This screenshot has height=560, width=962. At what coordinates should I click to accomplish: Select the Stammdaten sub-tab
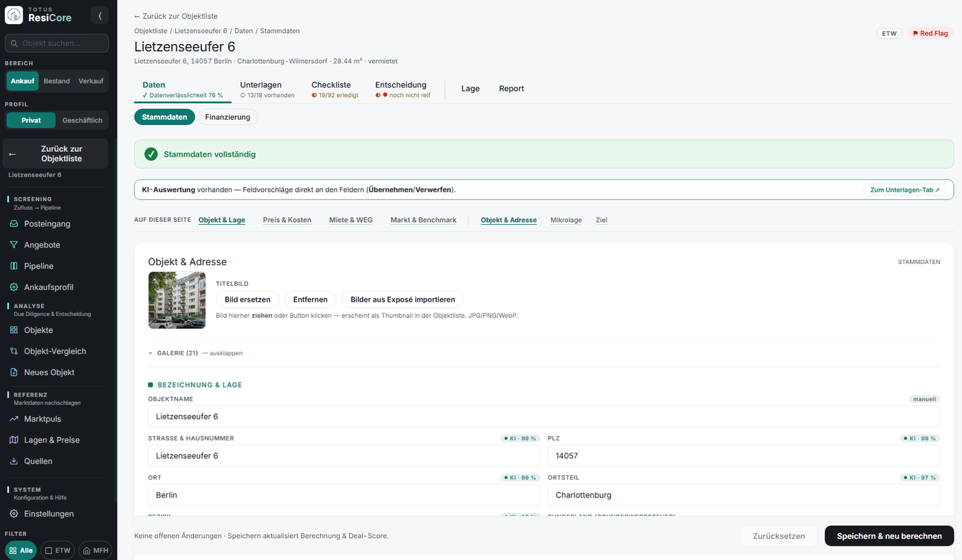click(x=165, y=117)
